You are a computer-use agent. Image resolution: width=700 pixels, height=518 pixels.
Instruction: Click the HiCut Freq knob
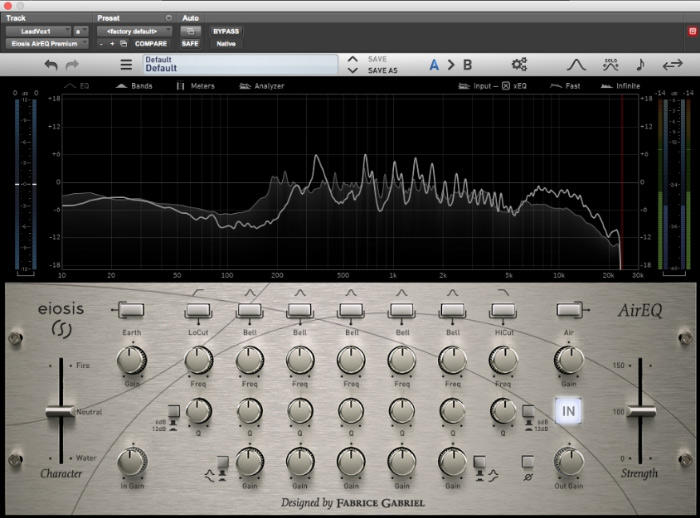pos(503,360)
